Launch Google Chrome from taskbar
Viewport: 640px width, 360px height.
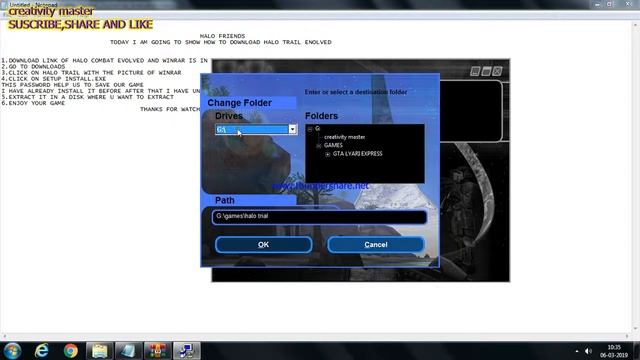(71, 351)
